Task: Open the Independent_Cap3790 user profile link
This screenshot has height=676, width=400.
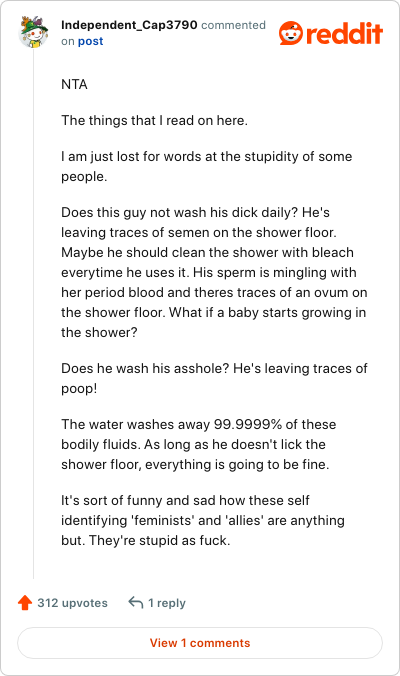Action: [x=129, y=25]
